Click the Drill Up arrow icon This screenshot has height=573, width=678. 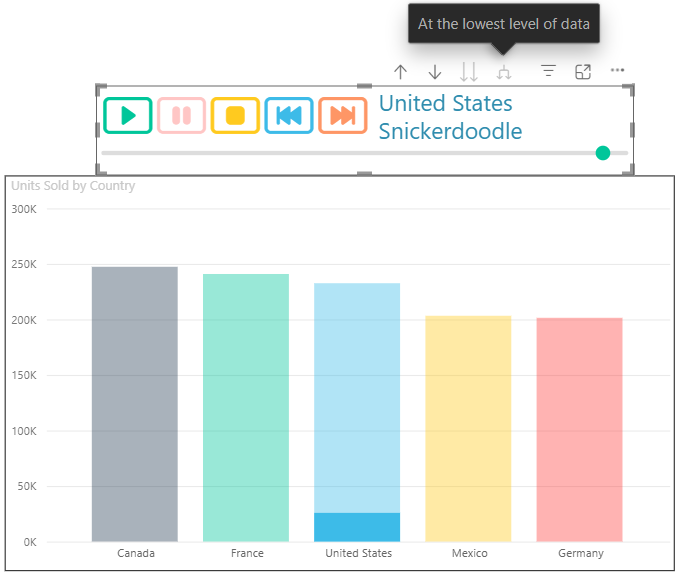(x=401, y=72)
